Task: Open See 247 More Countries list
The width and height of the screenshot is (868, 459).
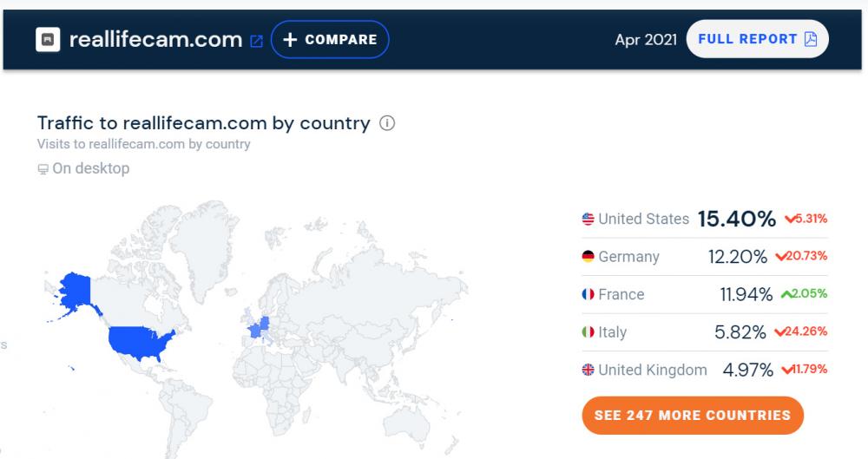Action: click(x=693, y=415)
